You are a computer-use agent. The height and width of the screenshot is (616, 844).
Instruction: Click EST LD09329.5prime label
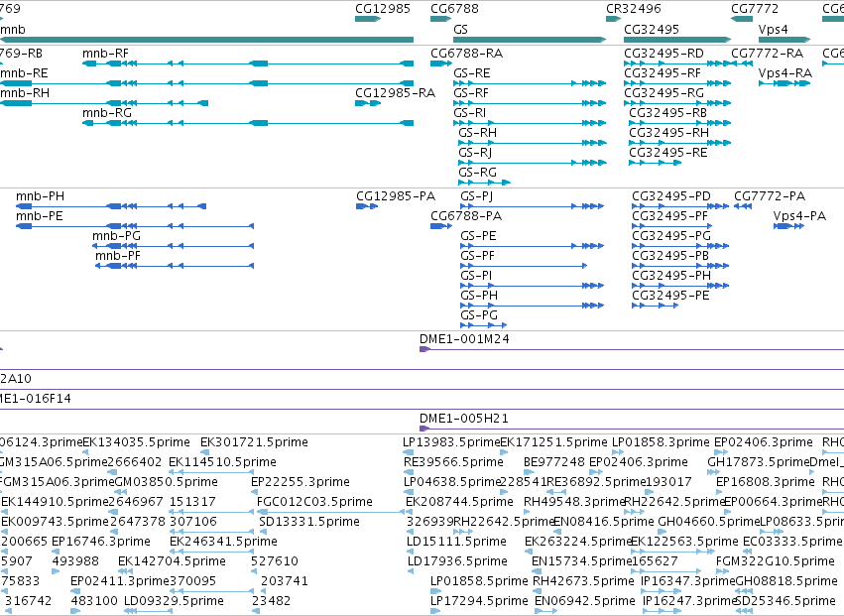pyautogui.click(x=174, y=602)
